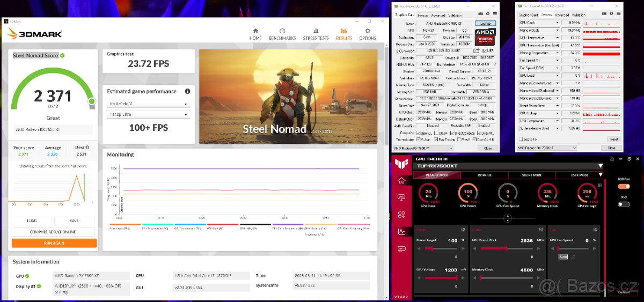
Task: Open the Home section in 3DMark
Action: (x=255, y=34)
